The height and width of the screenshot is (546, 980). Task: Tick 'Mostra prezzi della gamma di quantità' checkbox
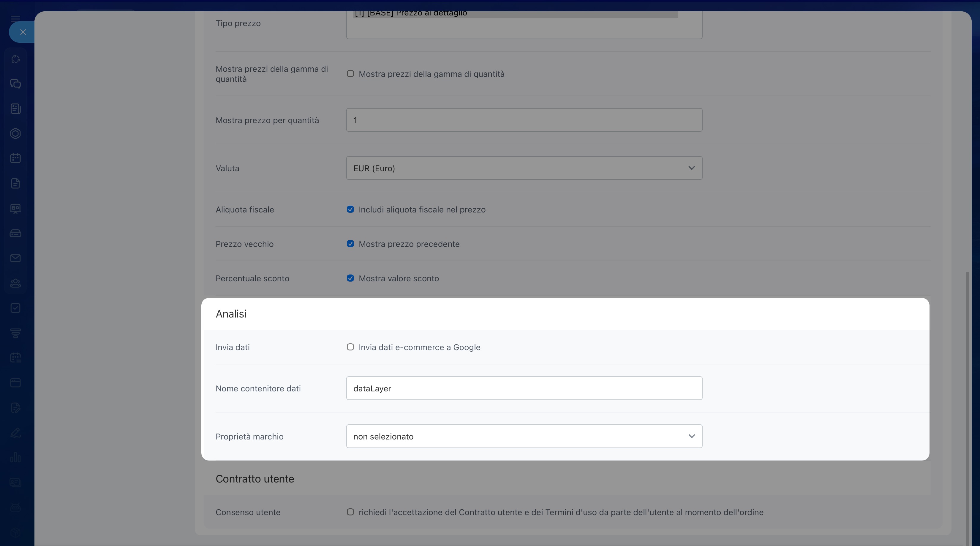tap(350, 74)
